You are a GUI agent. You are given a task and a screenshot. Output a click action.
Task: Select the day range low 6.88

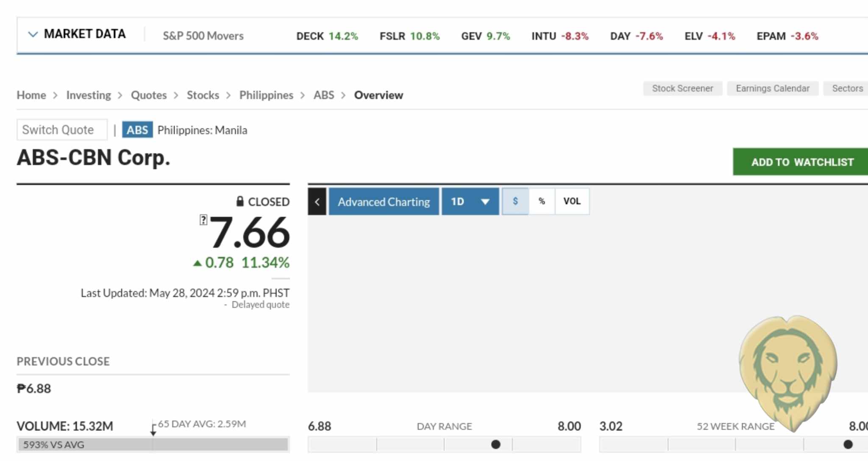coord(320,426)
